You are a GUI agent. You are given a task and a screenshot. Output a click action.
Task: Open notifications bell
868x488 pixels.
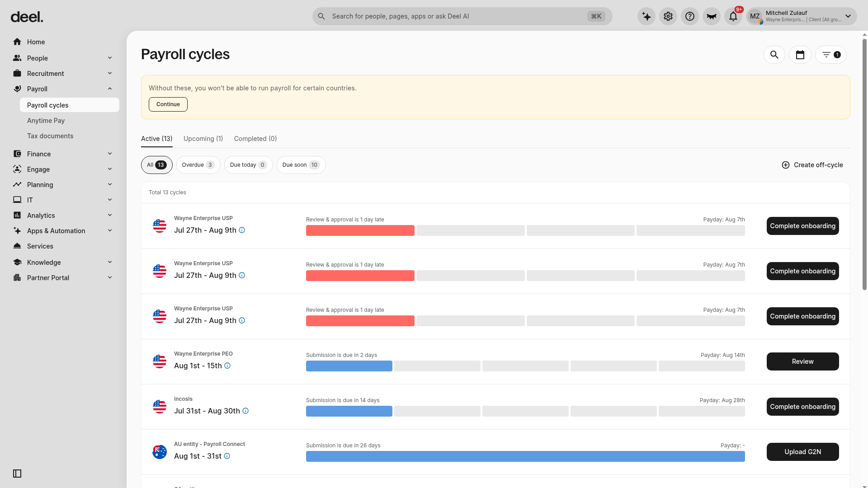pos(733,17)
